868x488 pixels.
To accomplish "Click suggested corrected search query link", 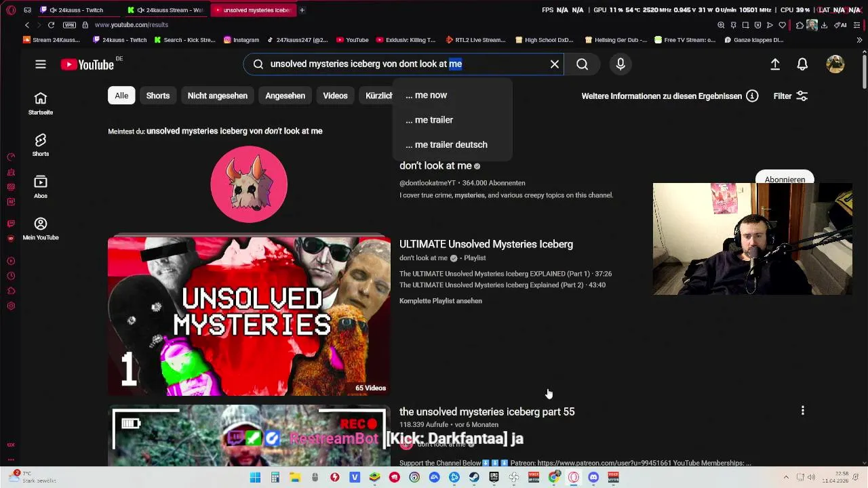I will pyautogui.click(x=235, y=131).
